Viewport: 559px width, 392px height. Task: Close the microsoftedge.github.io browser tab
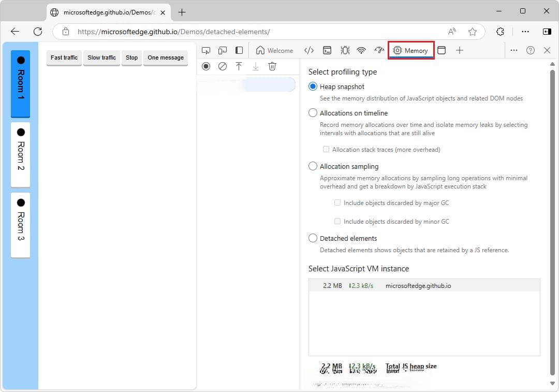163,12
